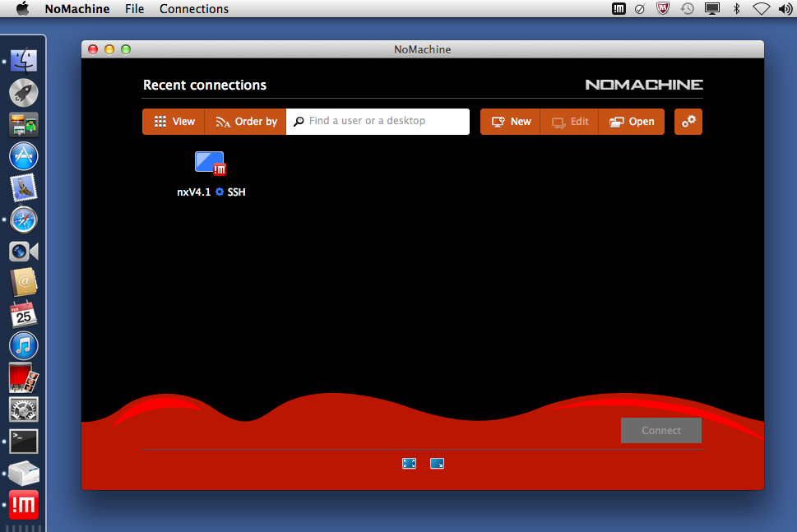Open the Apple menu
This screenshot has width=797, height=532.
[x=22, y=9]
